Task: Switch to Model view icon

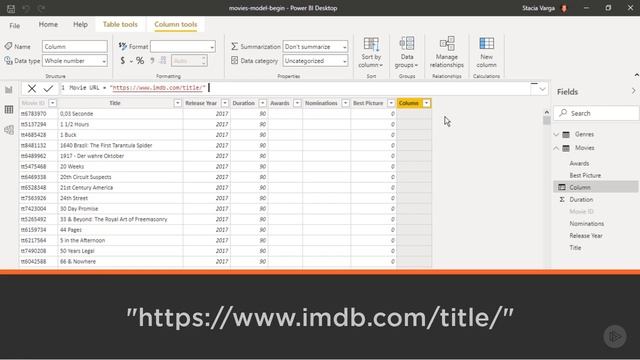Action: pos(9,130)
